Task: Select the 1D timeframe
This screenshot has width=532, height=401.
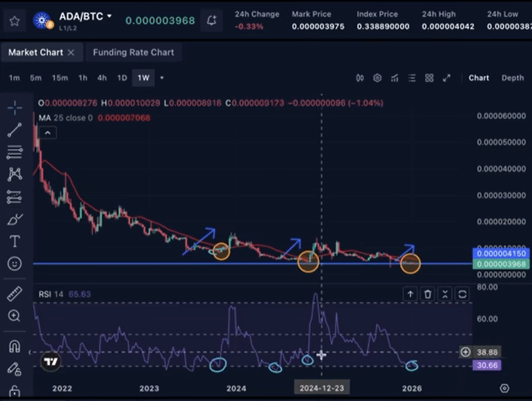Action: tap(122, 77)
